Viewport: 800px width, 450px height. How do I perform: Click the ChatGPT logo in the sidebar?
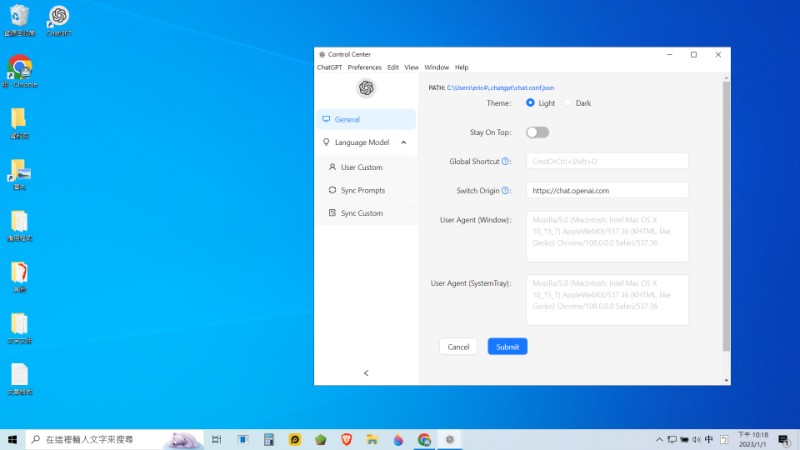(x=366, y=88)
